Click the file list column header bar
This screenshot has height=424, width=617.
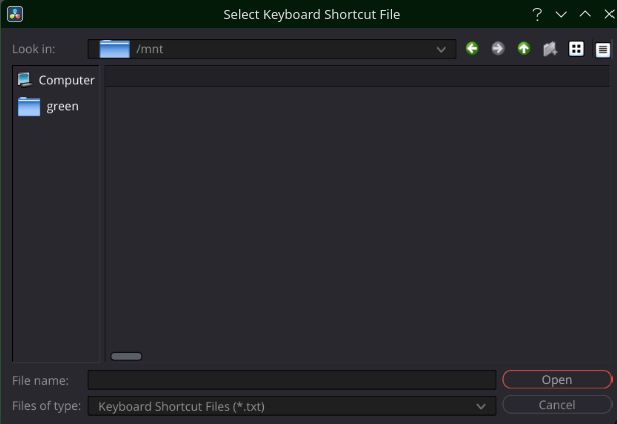click(x=357, y=76)
